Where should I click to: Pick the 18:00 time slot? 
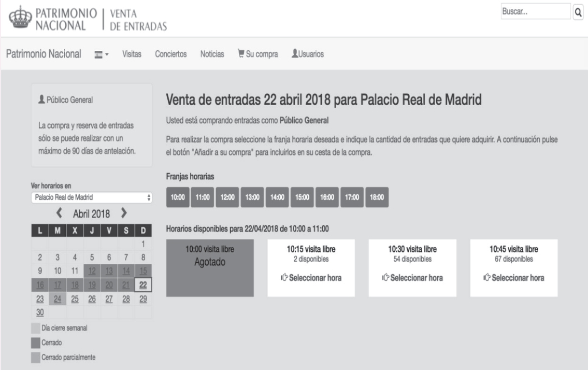click(x=378, y=197)
